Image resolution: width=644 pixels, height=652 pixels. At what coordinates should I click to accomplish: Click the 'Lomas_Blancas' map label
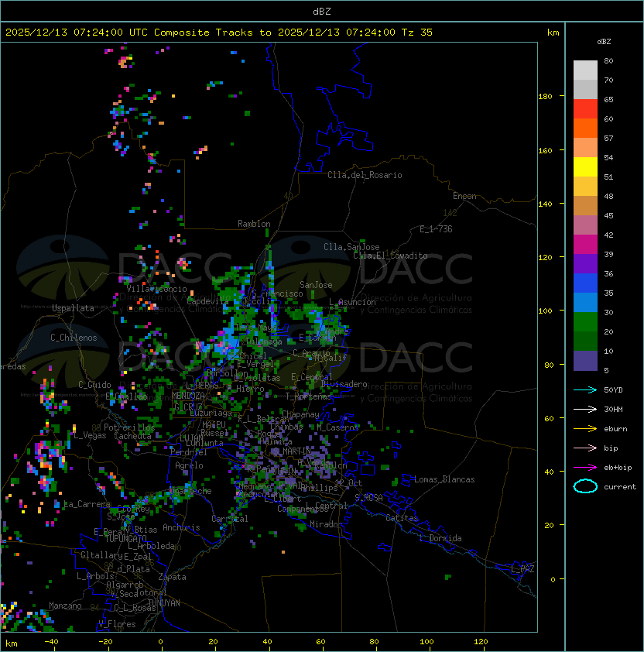coord(444,479)
